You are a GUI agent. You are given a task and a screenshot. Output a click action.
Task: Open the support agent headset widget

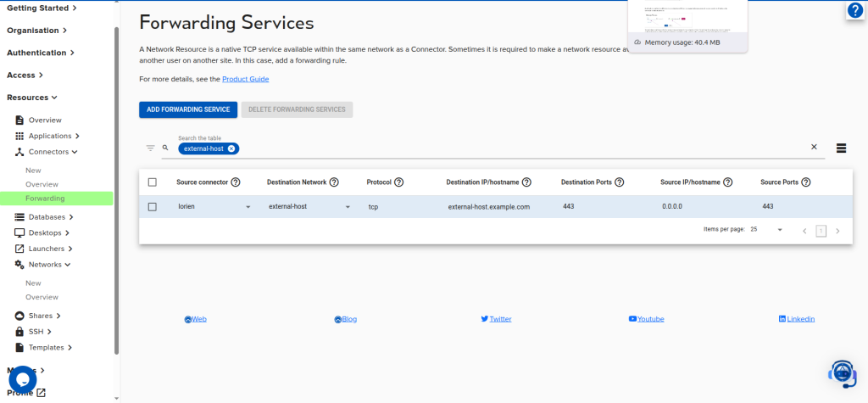(x=842, y=373)
